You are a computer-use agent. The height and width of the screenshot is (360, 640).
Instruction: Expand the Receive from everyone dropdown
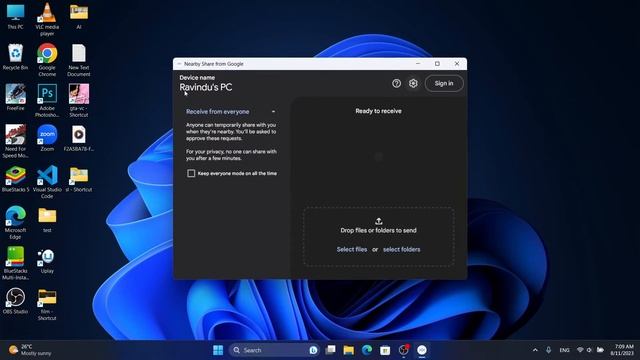pos(231,112)
